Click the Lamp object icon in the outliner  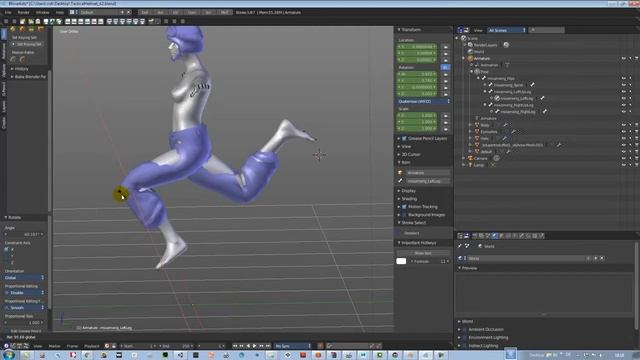(470, 164)
